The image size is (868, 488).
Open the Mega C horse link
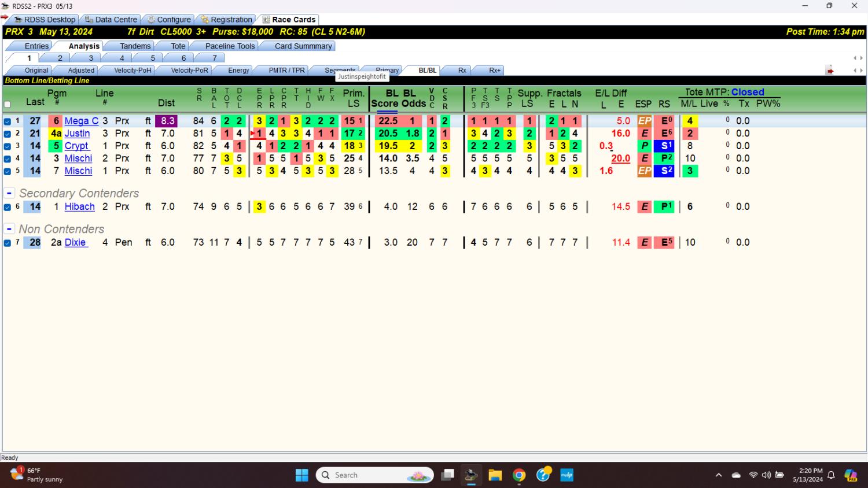point(82,121)
